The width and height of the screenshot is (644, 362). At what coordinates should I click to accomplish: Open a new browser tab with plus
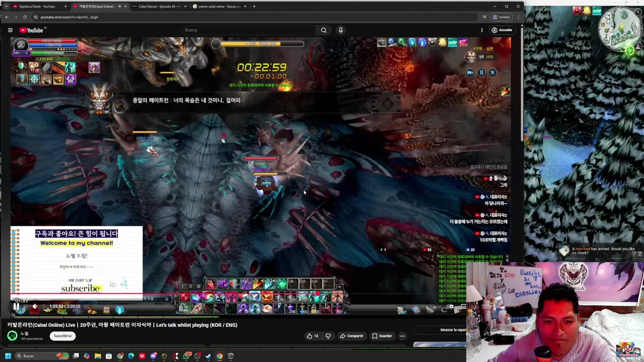pos(254,7)
